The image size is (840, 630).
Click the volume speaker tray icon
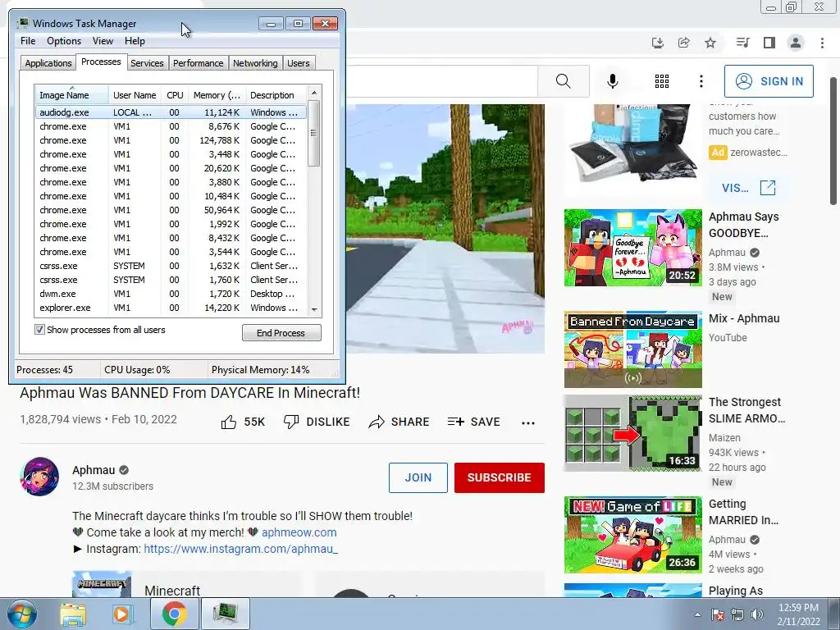[x=757, y=614]
